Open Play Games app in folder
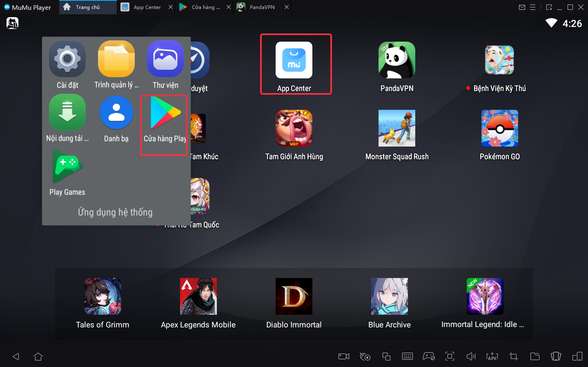The image size is (588, 367). (67, 167)
